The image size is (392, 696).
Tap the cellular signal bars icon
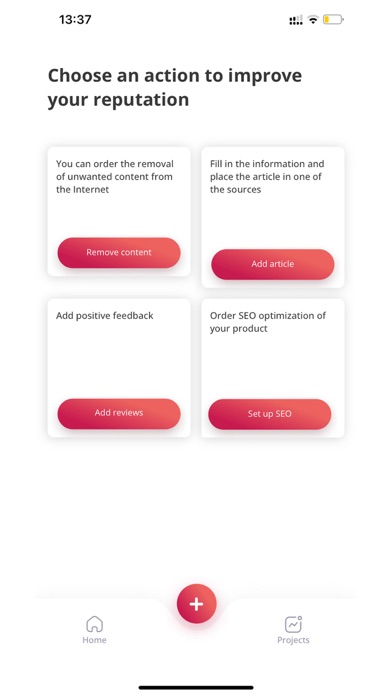point(296,20)
